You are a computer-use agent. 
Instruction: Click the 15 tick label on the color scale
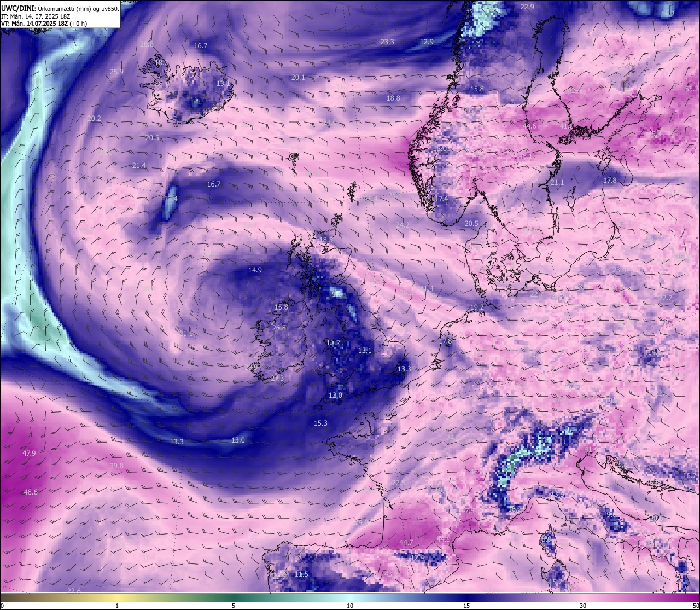coord(466,606)
